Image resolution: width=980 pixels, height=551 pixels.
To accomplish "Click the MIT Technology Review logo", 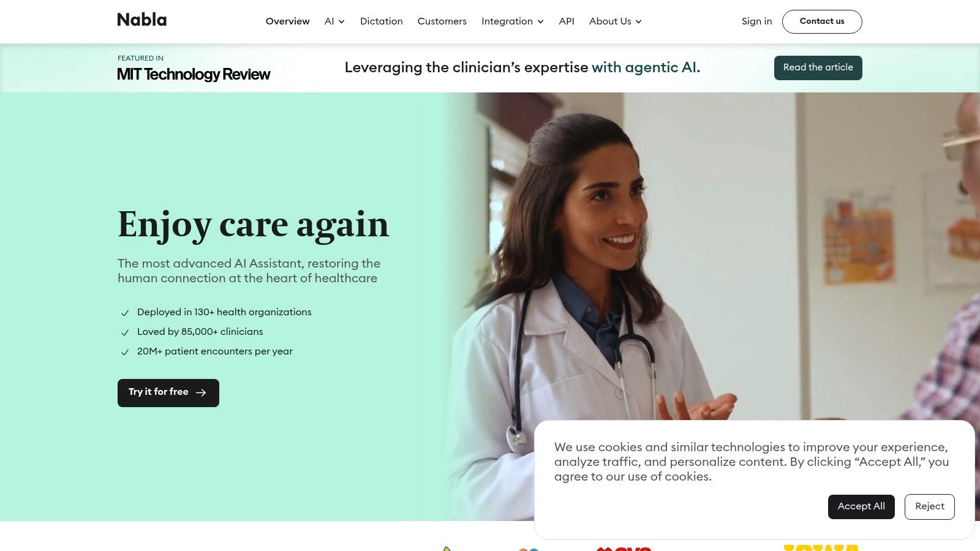I will [x=194, y=74].
